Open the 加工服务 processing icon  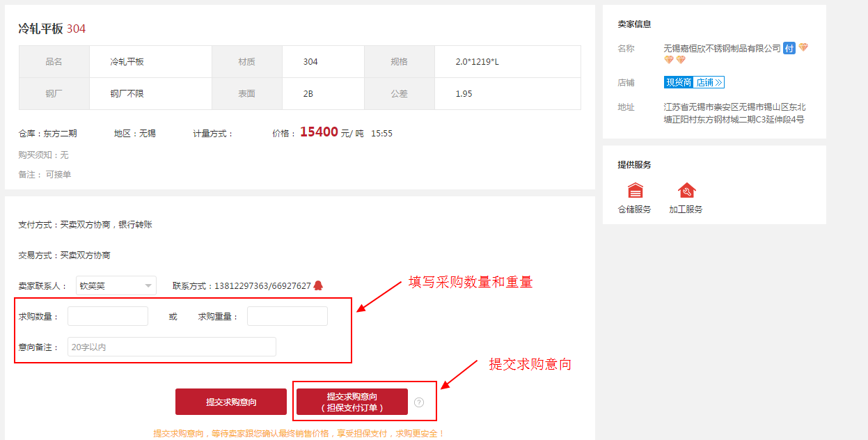686,191
